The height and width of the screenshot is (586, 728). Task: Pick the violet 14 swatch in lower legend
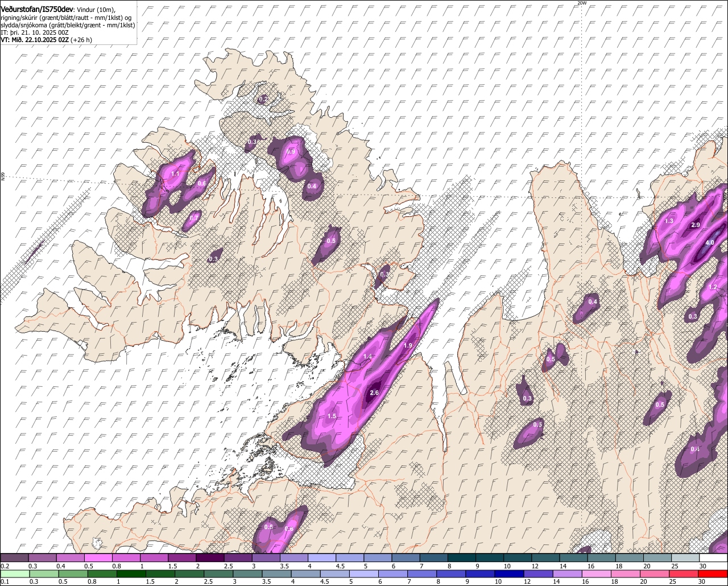(x=568, y=573)
